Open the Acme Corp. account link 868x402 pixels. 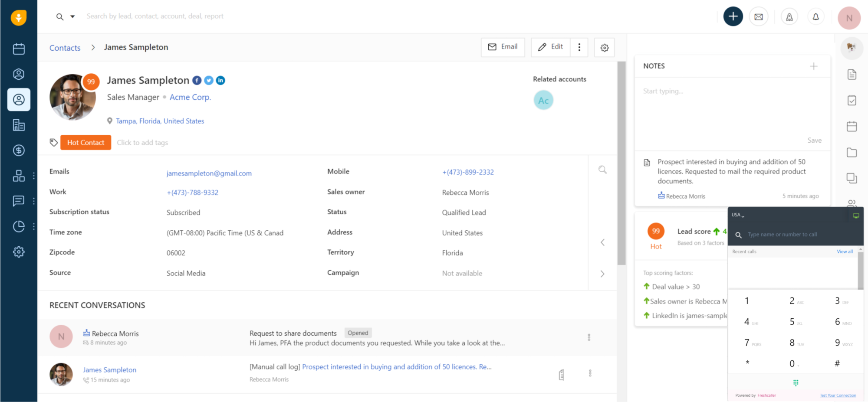(x=190, y=97)
